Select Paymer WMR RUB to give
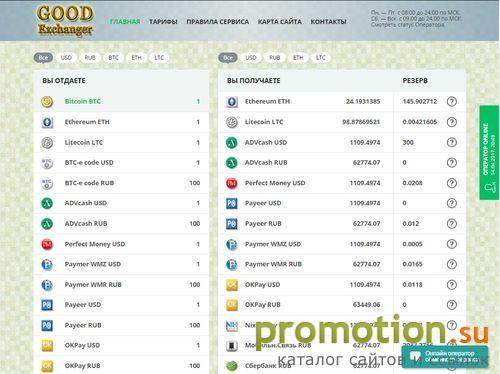 point(121,285)
